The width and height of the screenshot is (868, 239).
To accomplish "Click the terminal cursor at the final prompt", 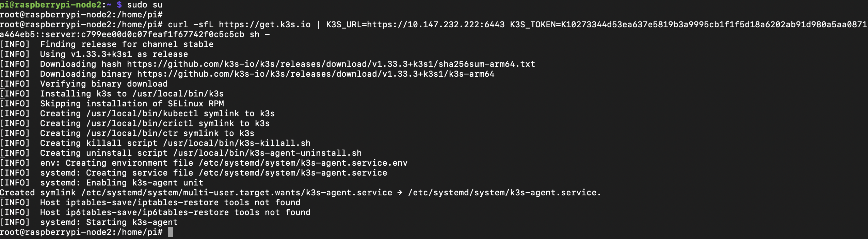I will coord(170,232).
